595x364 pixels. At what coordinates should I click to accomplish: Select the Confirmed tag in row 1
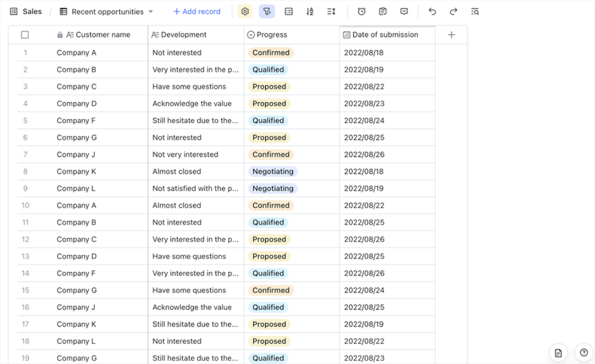[x=271, y=53]
